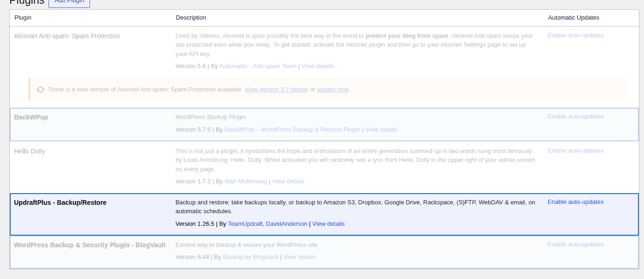This screenshot has height=279, width=644.
Task: Select WordPress Backup & Security Plugin - BlogVault name
Action: click(90, 245)
